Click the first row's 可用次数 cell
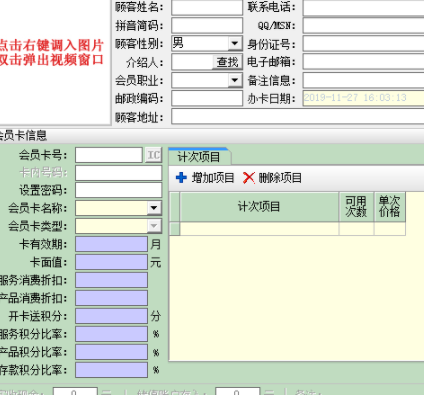 pos(356,229)
